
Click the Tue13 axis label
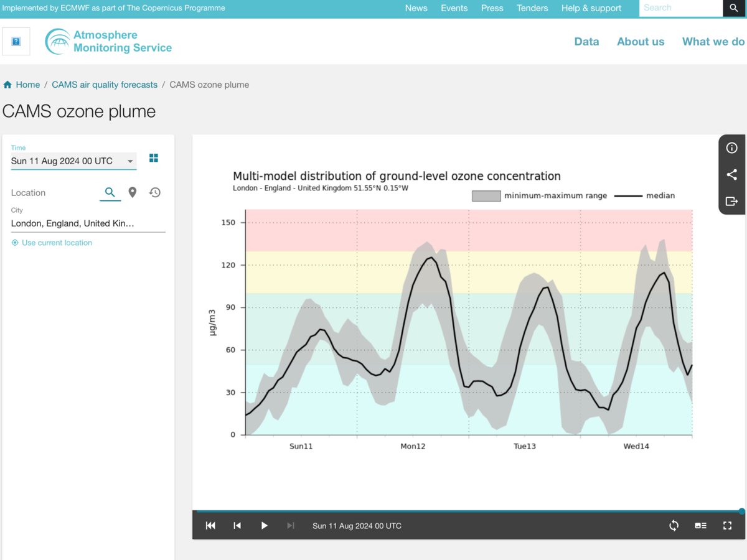[x=524, y=447]
